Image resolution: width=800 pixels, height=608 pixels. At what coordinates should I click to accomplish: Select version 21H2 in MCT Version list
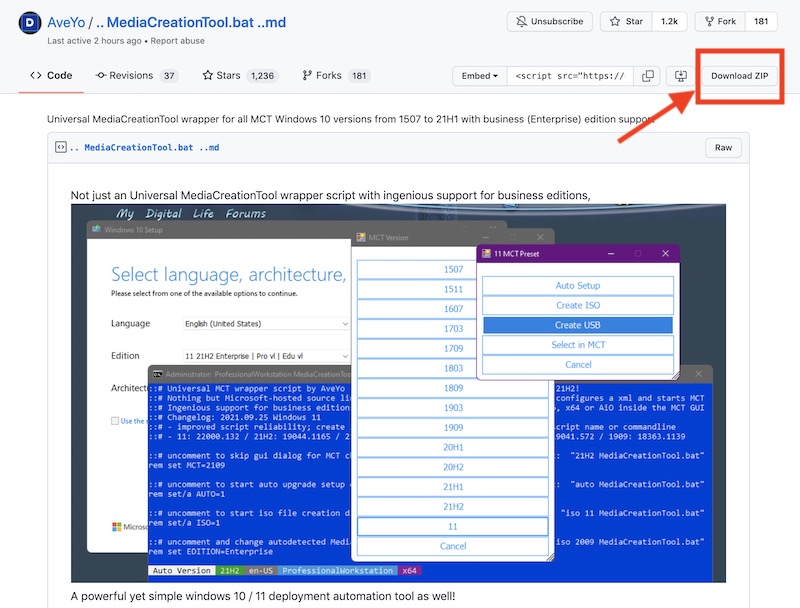click(x=453, y=507)
